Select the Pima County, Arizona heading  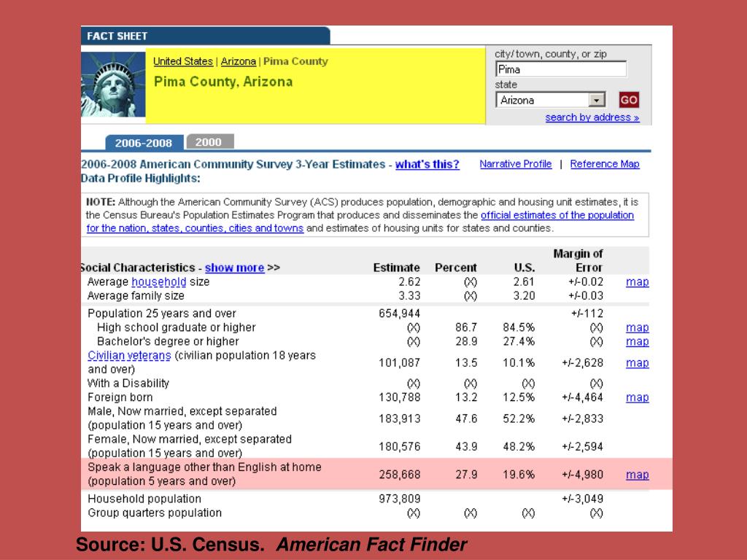pos(223,82)
